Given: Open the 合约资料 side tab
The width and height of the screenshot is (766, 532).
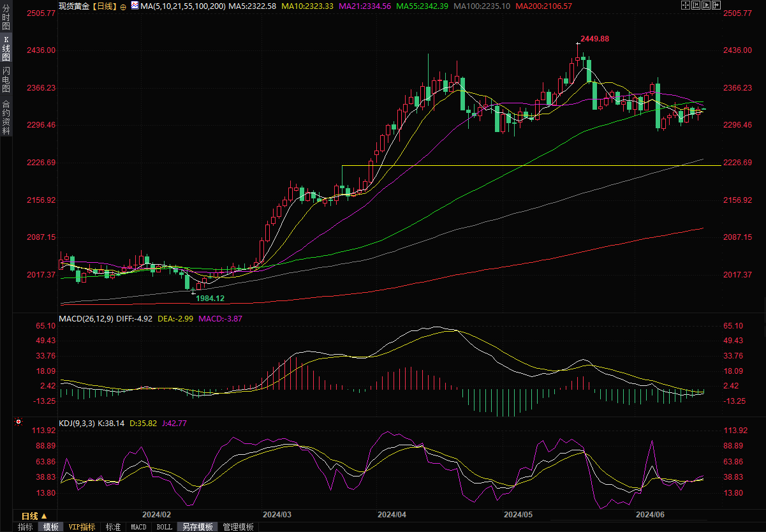Looking at the screenshot, I should (6, 117).
